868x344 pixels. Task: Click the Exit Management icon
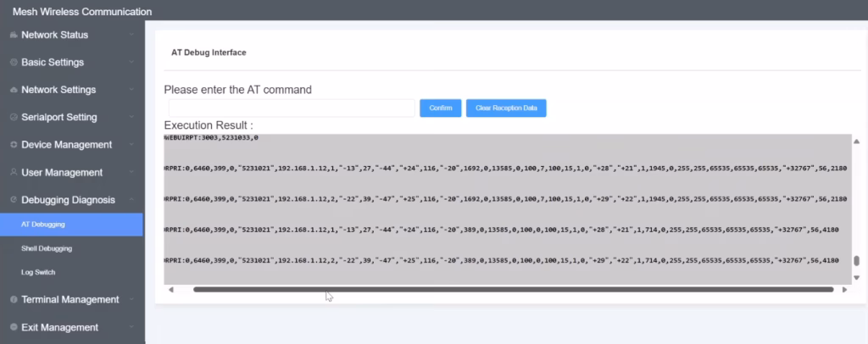(x=14, y=327)
